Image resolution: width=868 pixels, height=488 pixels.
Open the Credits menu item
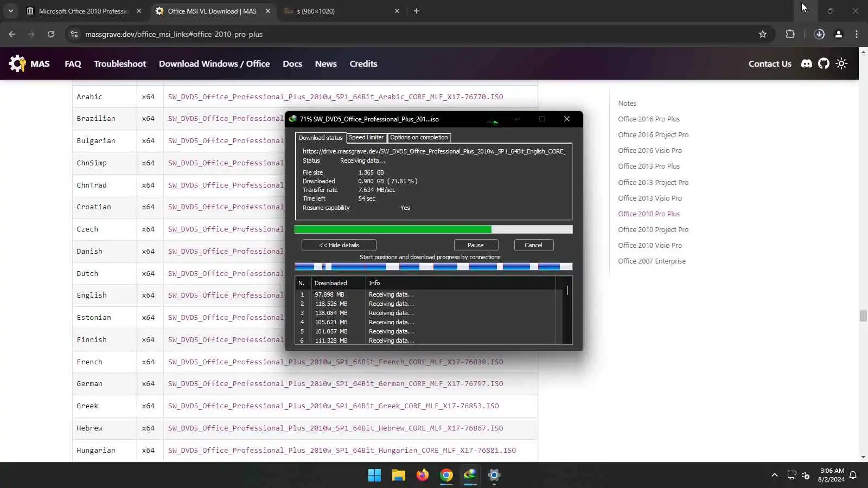tap(363, 63)
